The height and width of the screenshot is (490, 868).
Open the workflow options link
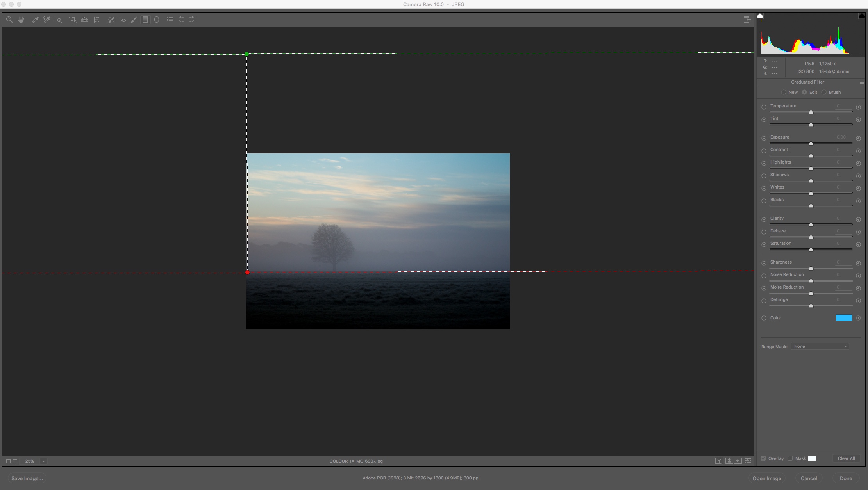point(421,478)
